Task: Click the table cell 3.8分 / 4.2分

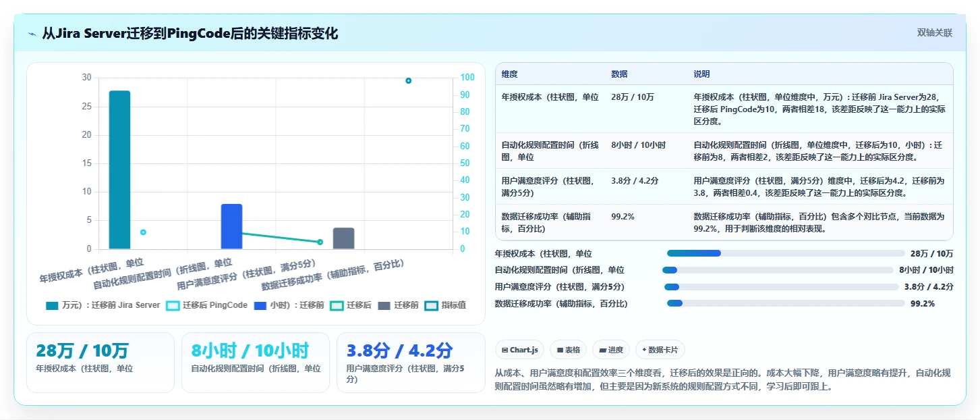Action: [635, 181]
